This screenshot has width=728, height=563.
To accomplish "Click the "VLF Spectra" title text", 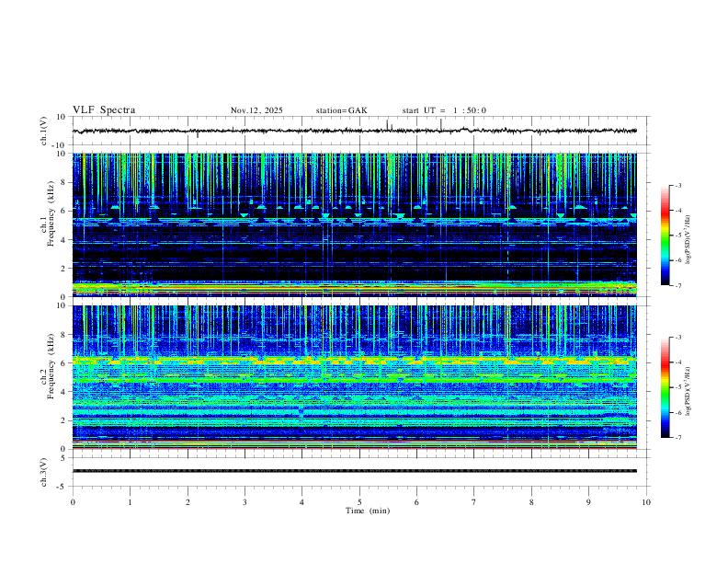I will (x=104, y=110).
